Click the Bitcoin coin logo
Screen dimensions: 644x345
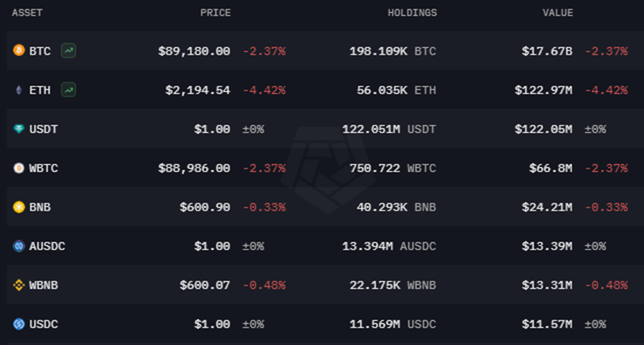click(19, 50)
